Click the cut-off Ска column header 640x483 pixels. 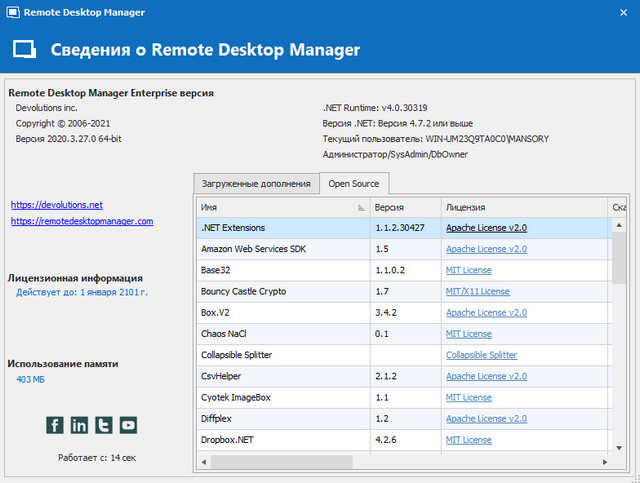(x=617, y=207)
